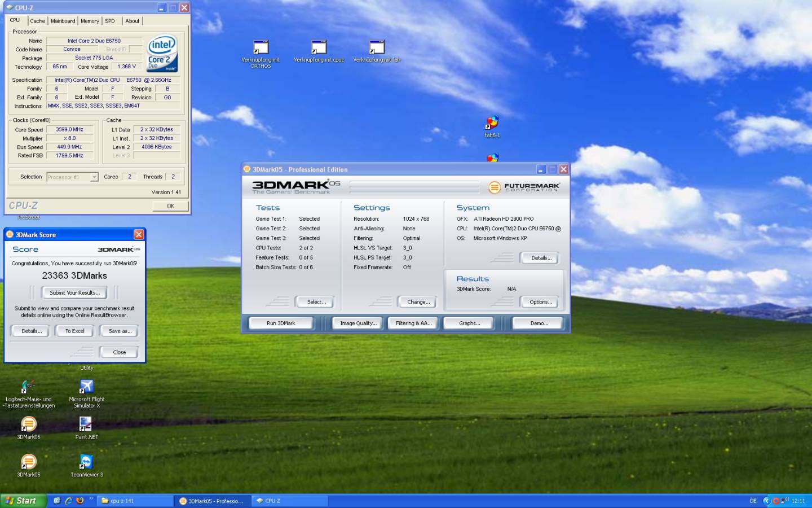
Task: Show hidden system tray icons arrow
Action: tap(766, 501)
